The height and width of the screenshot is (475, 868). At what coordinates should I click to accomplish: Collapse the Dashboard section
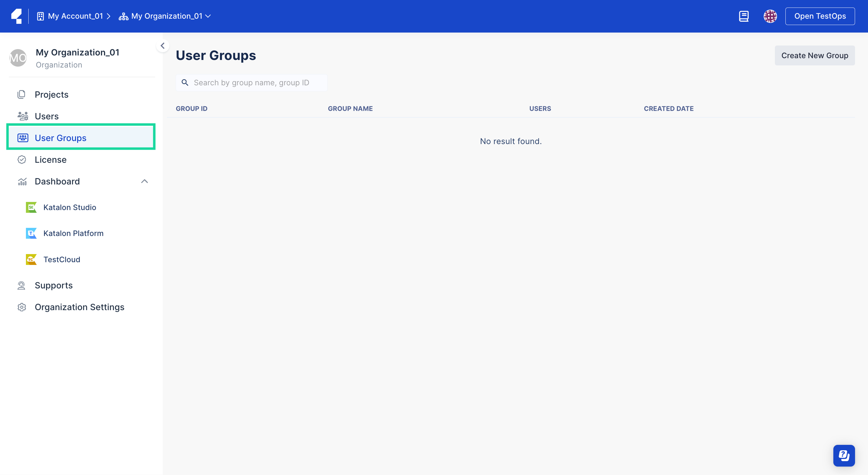144,181
